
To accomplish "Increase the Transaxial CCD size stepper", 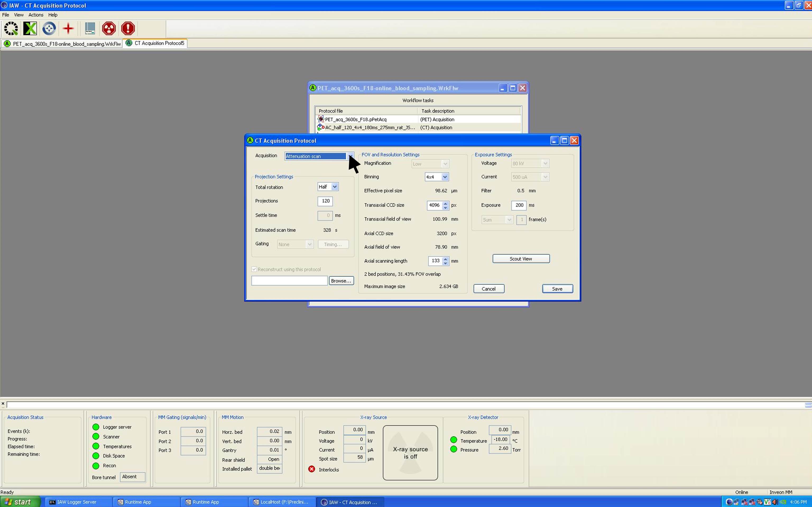I will pos(445,203).
